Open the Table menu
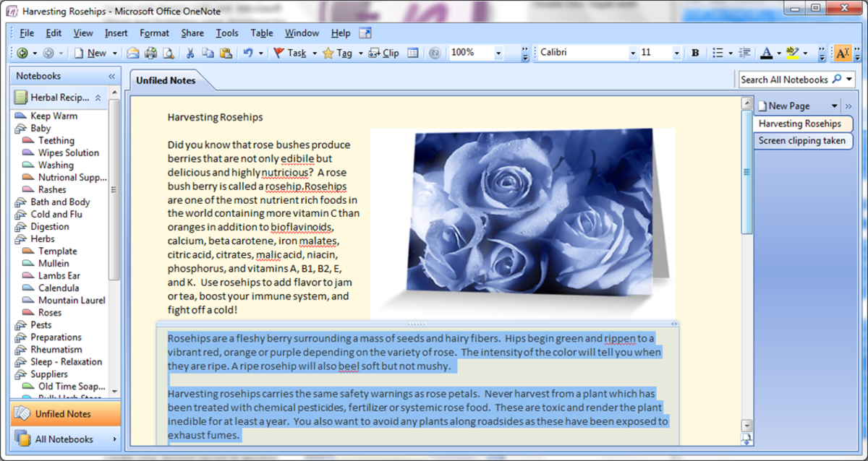This screenshot has height=461, width=868. pos(261,33)
